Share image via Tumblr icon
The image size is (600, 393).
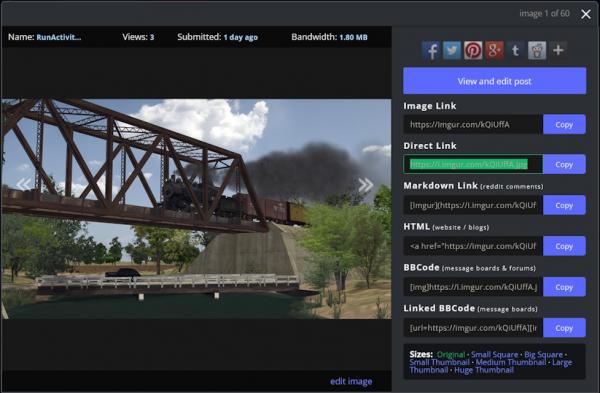(515, 51)
